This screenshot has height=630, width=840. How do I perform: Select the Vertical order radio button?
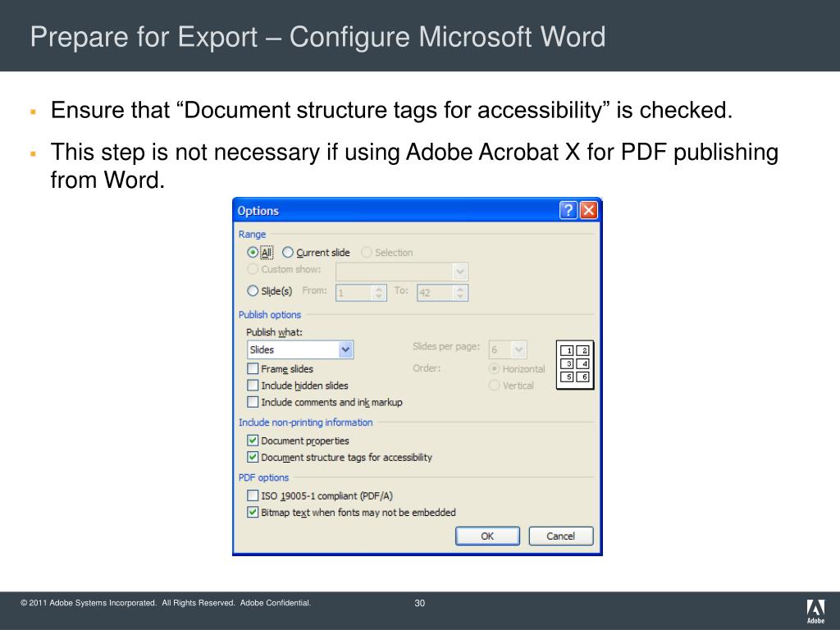pos(494,386)
